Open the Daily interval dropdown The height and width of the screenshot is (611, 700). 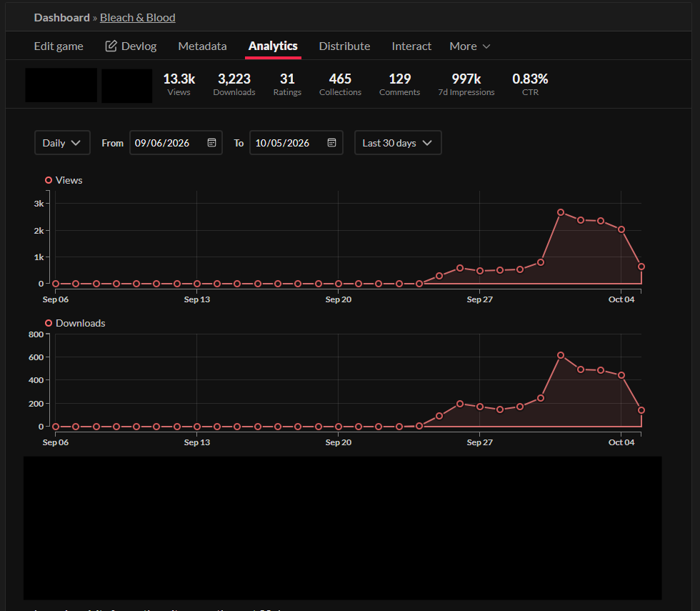coord(63,143)
